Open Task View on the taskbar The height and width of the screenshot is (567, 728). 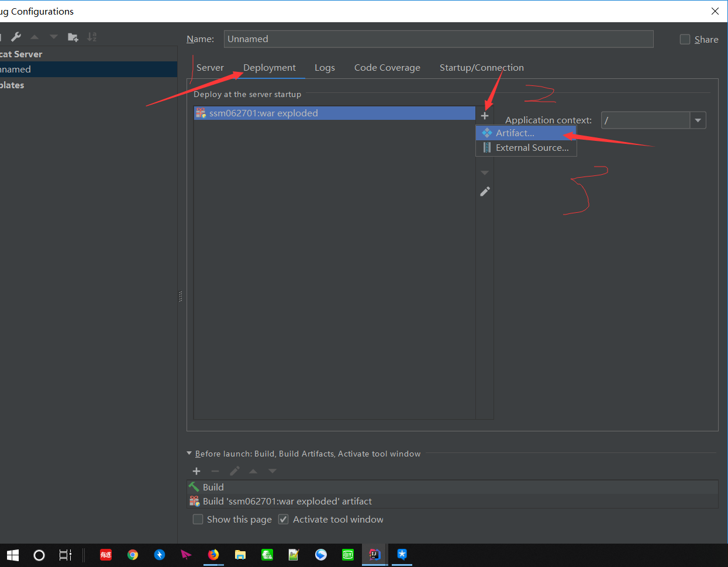65,555
